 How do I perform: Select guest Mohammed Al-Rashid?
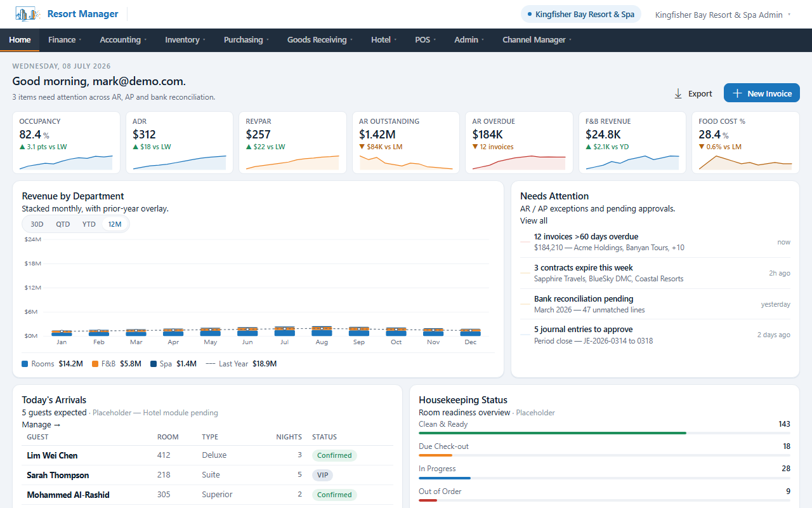(x=69, y=495)
